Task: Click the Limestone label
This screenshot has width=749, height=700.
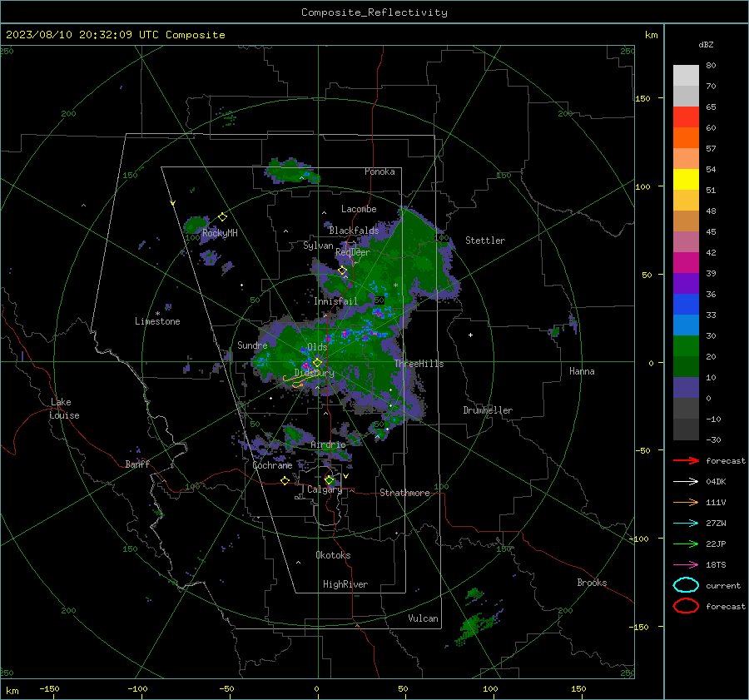Action: tap(157, 321)
